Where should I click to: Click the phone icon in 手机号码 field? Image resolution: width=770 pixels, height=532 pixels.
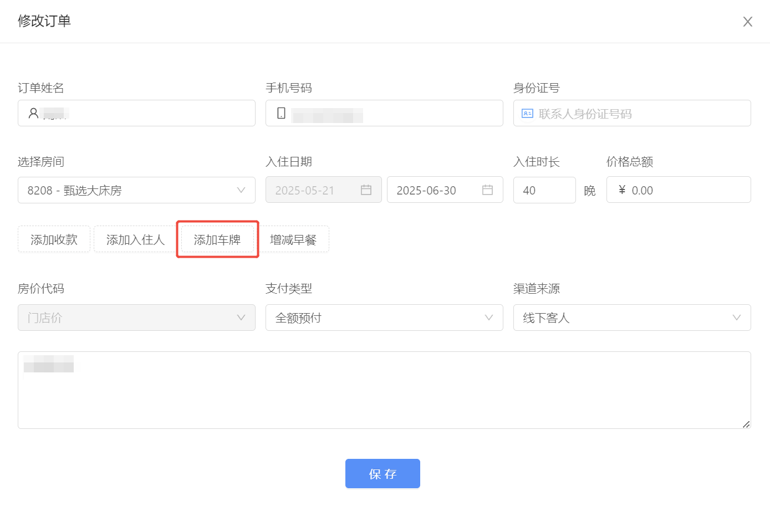click(281, 113)
